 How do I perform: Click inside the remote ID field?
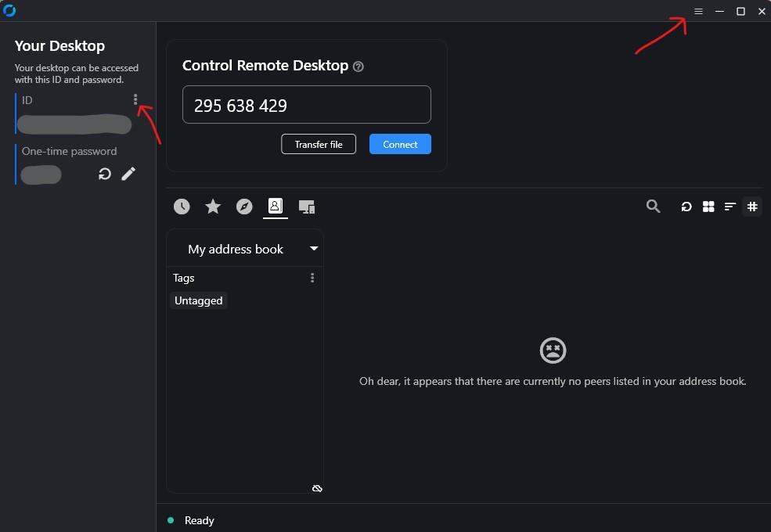click(x=306, y=105)
